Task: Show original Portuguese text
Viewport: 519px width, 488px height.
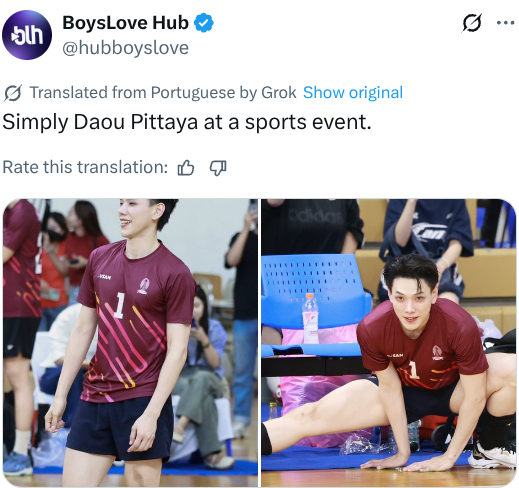Action: tap(353, 92)
